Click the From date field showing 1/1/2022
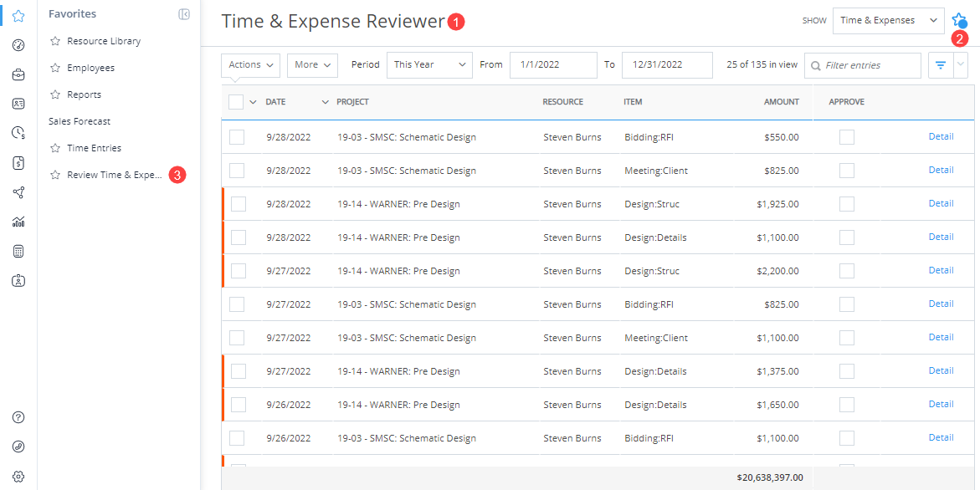 553,65
